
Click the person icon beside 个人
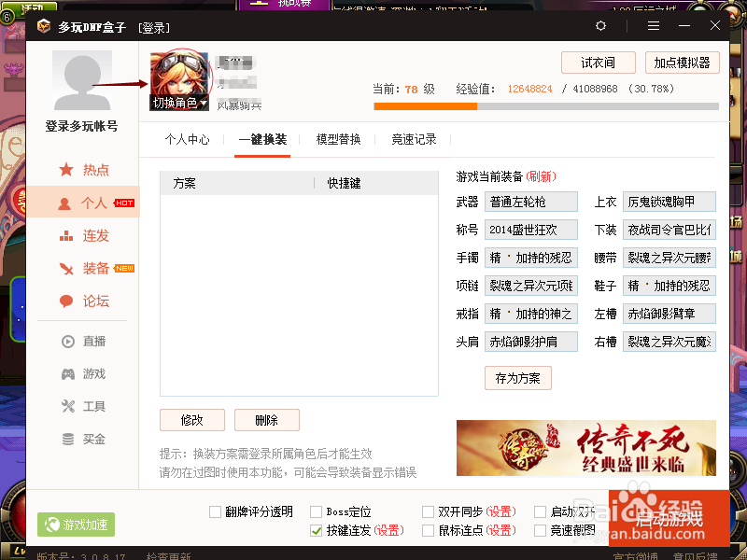(64, 203)
